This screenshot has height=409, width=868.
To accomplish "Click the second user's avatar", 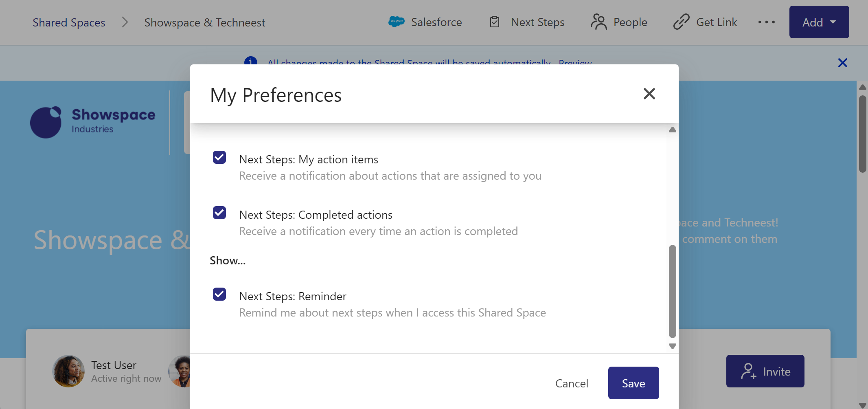I will click(180, 371).
